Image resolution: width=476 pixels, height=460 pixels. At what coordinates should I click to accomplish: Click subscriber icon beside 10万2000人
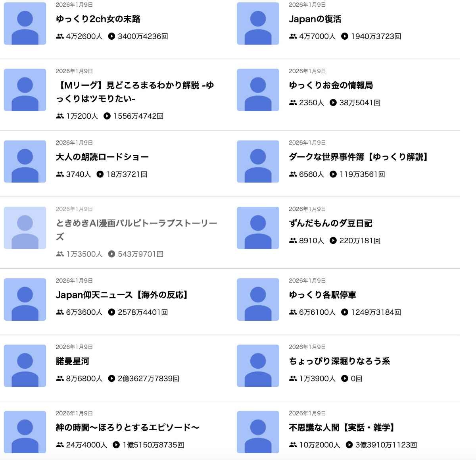[x=293, y=445]
